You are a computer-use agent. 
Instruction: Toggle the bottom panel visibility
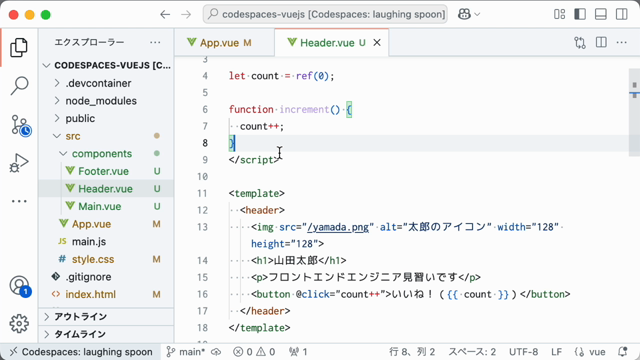coord(601,14)
